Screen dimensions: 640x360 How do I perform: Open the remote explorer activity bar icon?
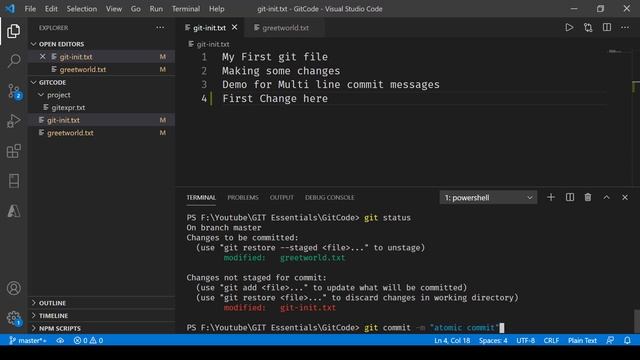pos(13,181)
